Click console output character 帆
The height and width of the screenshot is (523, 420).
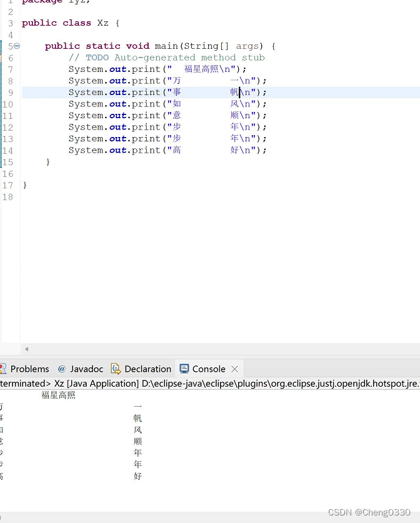point(137,418)
